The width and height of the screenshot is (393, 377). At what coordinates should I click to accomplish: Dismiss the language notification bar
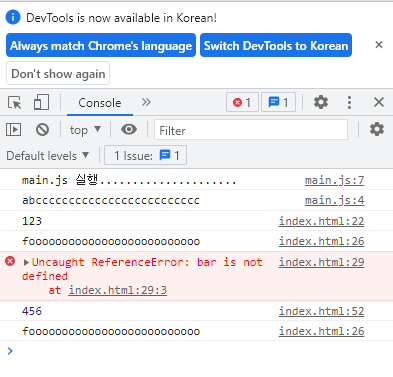tap(379, 45)
